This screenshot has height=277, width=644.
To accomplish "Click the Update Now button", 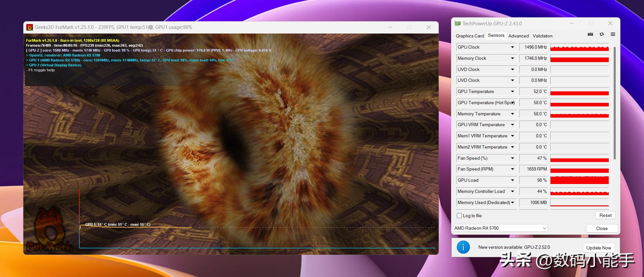I will coord(598,248).
